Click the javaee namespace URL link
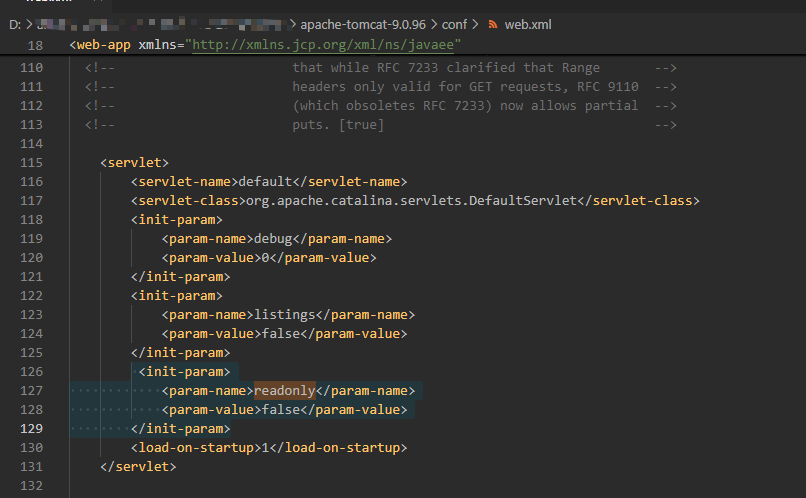This screenshot has width=806, height=498. coord(325,45)
